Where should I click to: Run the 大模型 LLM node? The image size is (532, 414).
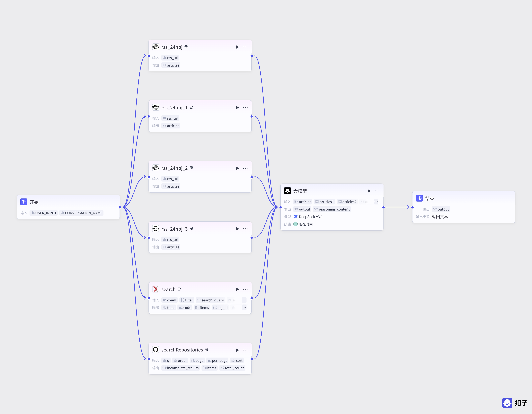pos(369,191)
